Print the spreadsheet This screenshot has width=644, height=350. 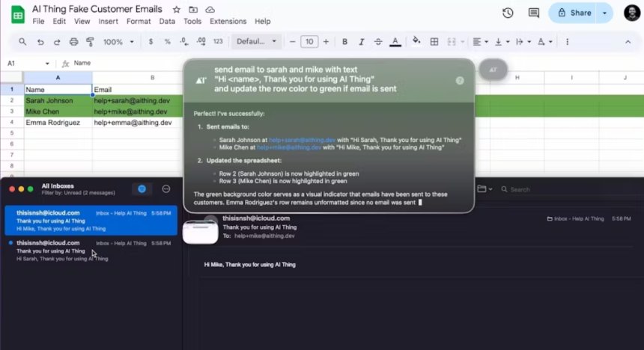point(73,41)
